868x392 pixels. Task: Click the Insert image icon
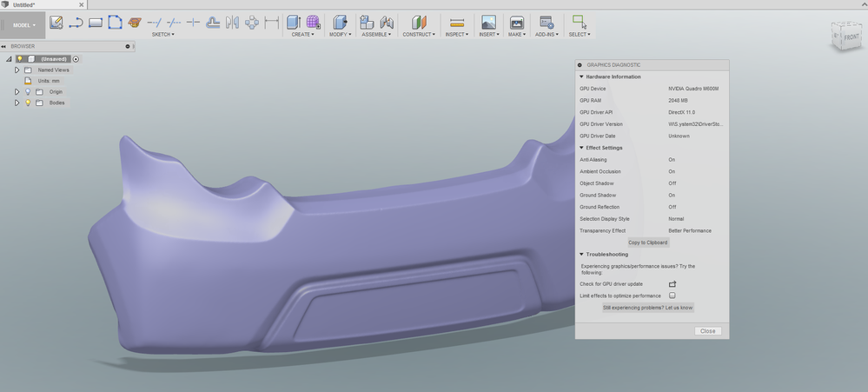point(488,22)
